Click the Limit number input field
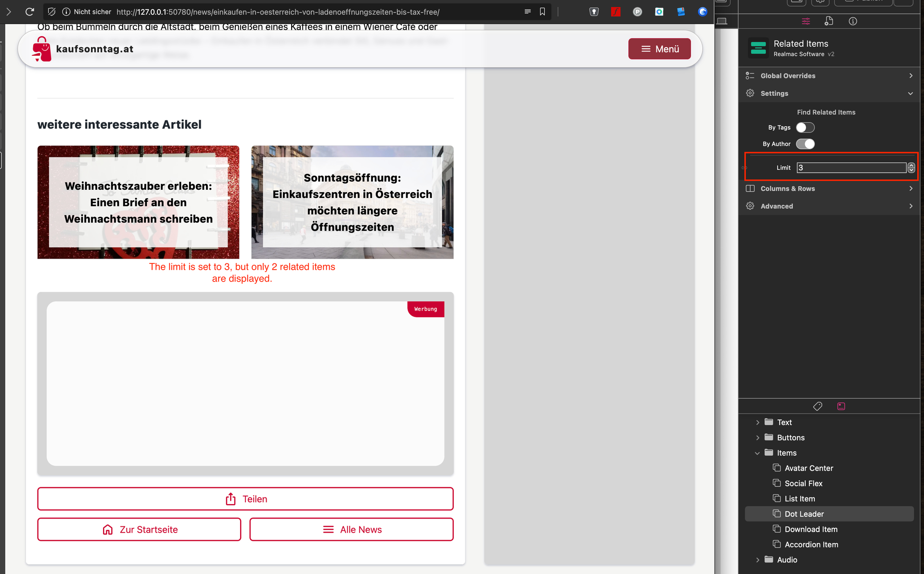The image size is (924, 574). (x=851, y=168)
